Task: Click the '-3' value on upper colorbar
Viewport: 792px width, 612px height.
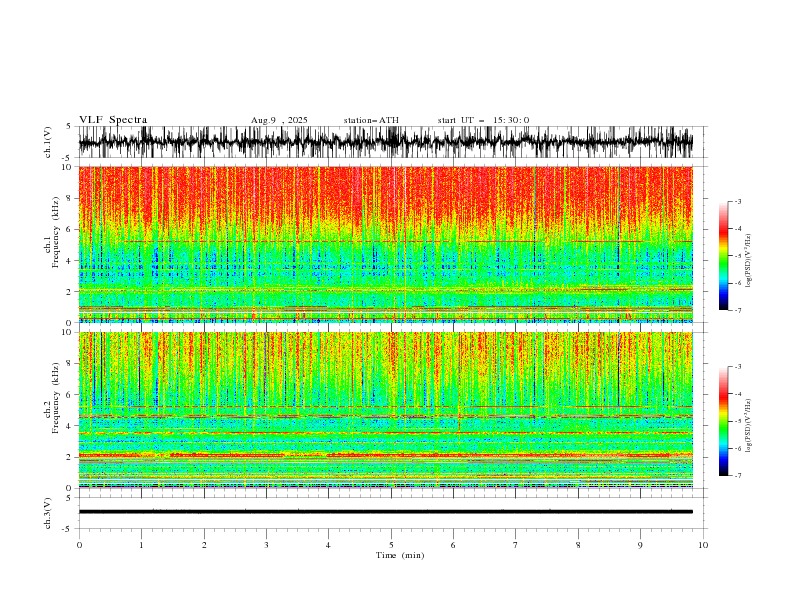Action: (x=738, y=201)
